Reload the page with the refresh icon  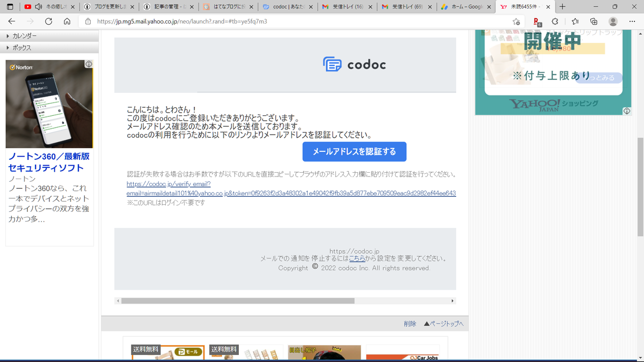pos(49,21)
